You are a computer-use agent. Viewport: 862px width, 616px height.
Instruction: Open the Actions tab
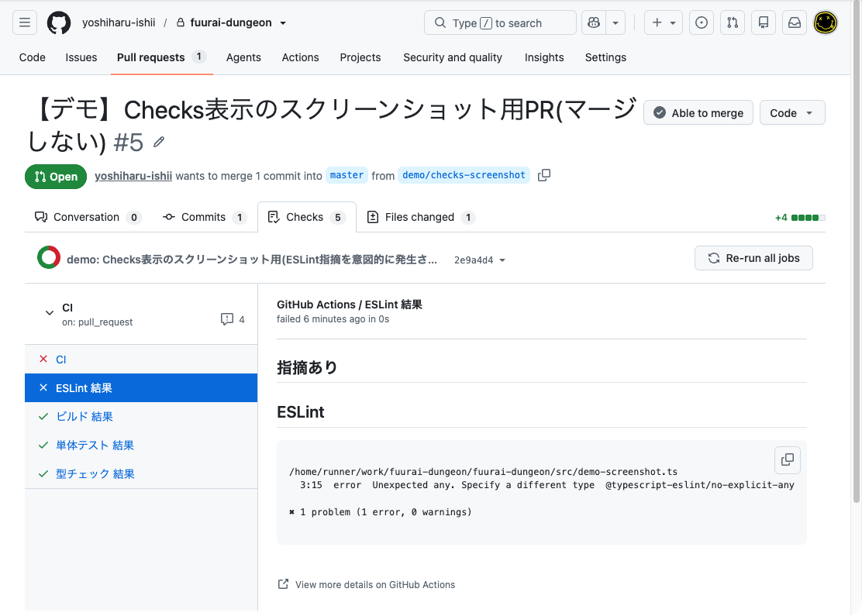point(300,57)
